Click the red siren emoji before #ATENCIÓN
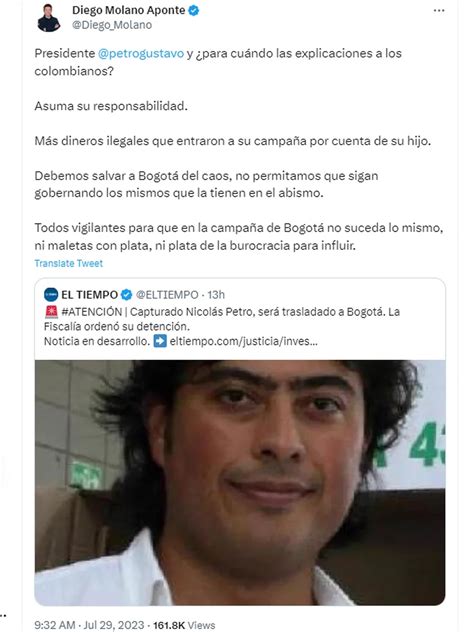The image size is (474, 632). point(51,312)
